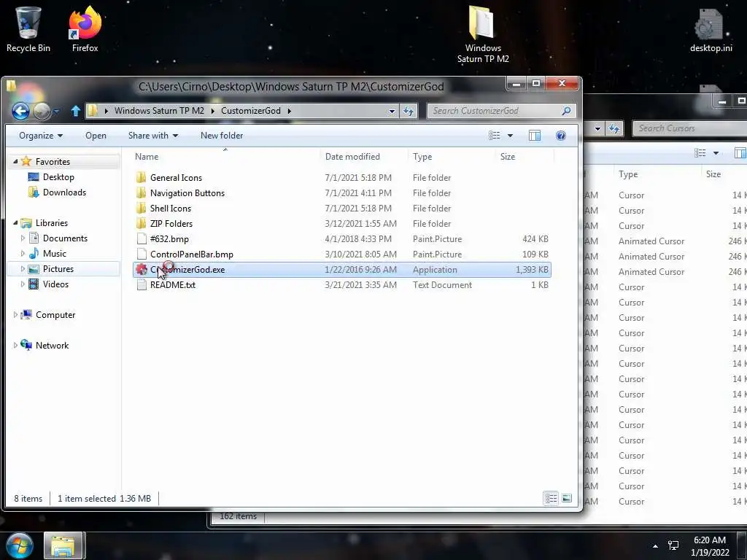Click the New folder button
The image size is (747, 560).
pos(222,136)
